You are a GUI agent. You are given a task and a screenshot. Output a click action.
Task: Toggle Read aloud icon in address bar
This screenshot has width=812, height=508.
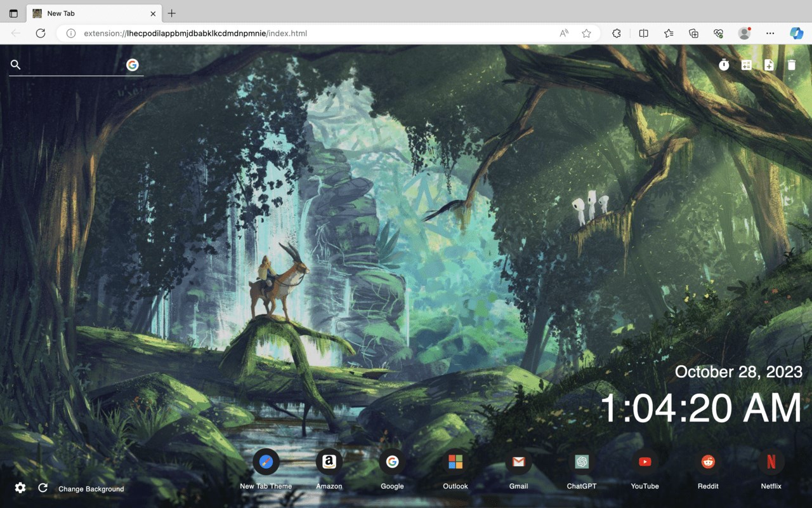click(x=563, y=33)
